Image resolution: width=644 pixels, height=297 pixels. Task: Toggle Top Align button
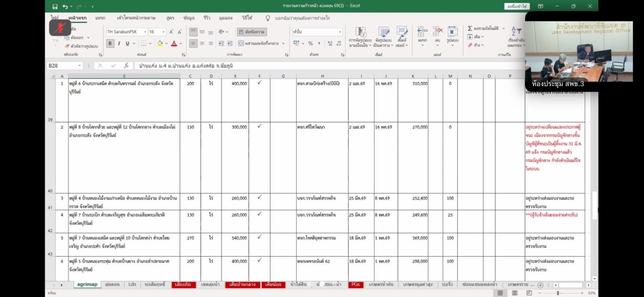193,32
